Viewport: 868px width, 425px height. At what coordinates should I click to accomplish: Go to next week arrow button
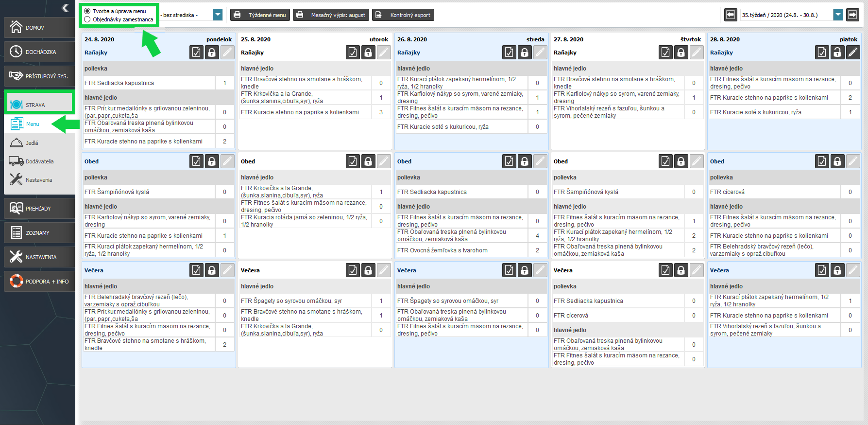tap(852, 15)
